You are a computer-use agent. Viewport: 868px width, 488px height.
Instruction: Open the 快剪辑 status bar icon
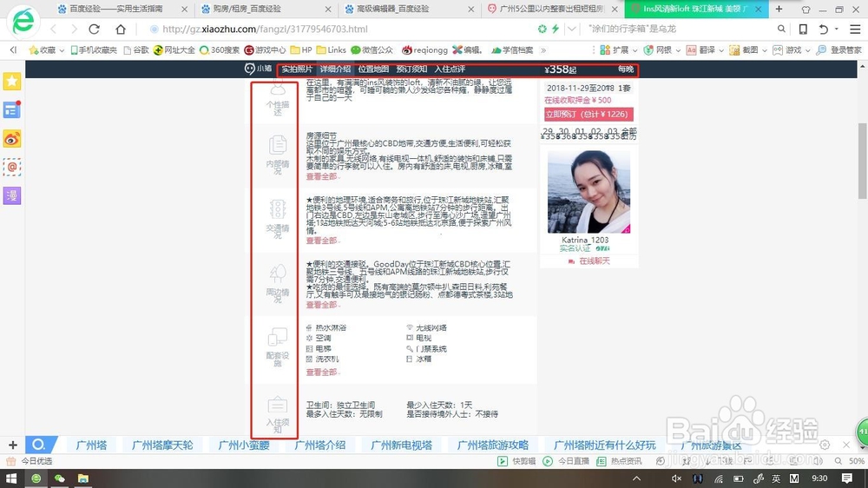pos(516,461)
